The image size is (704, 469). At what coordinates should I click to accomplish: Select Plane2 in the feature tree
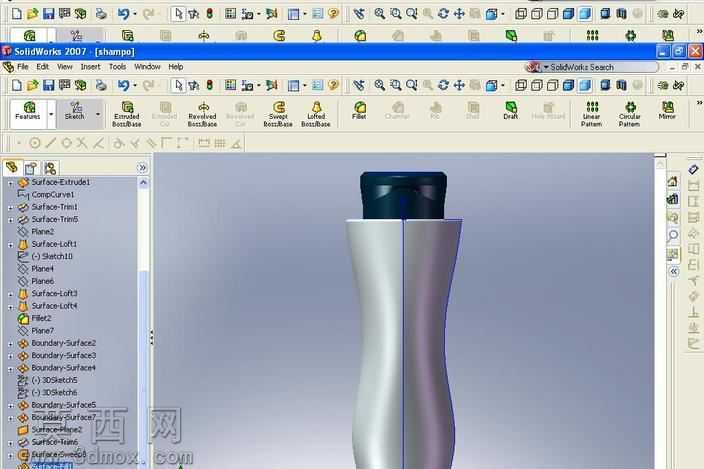43,232
